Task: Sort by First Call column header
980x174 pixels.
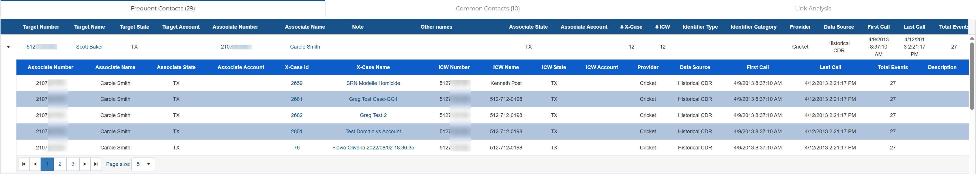Action: (x=878, y=27)
